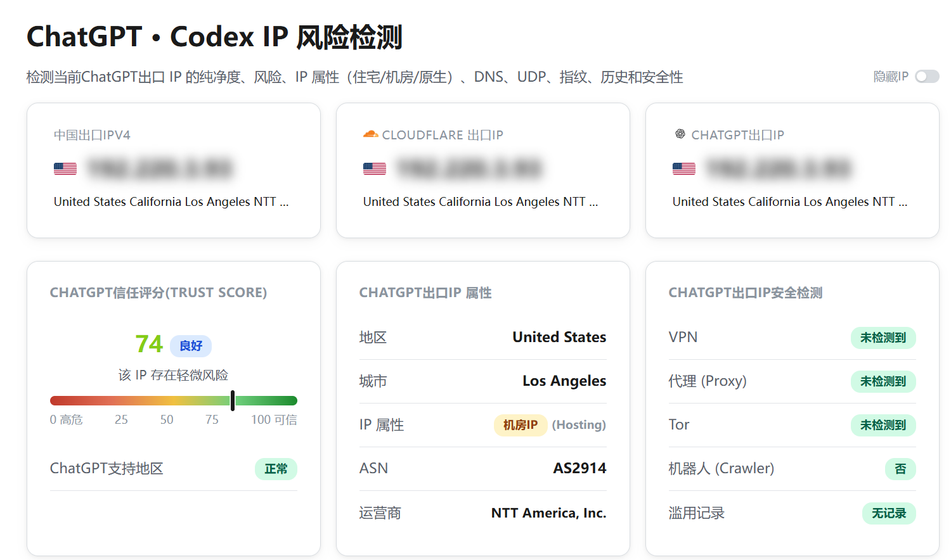Viewport: 951px width, 560px height.
Task: Click the Tor row label
Action: coord(679,424)
